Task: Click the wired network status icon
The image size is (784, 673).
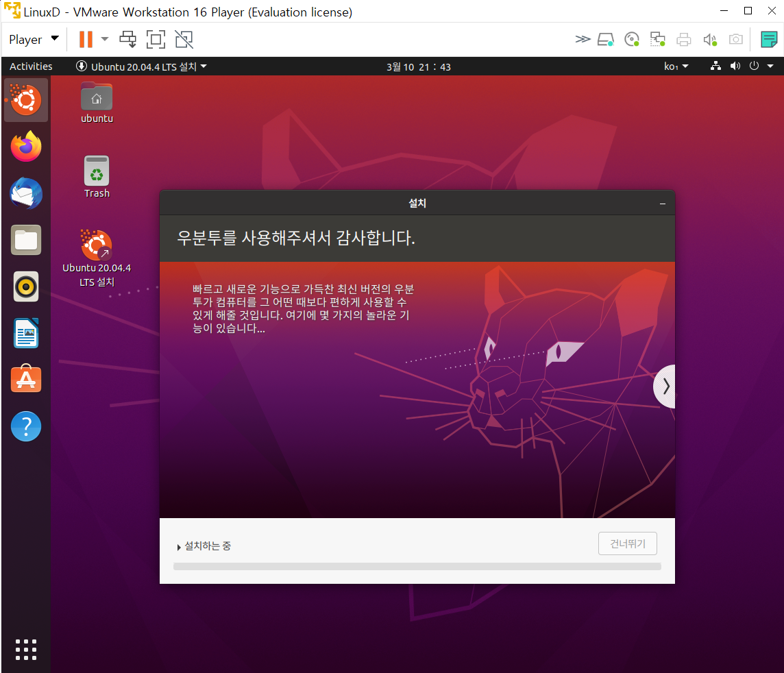Action: click(x=716, y=66)
